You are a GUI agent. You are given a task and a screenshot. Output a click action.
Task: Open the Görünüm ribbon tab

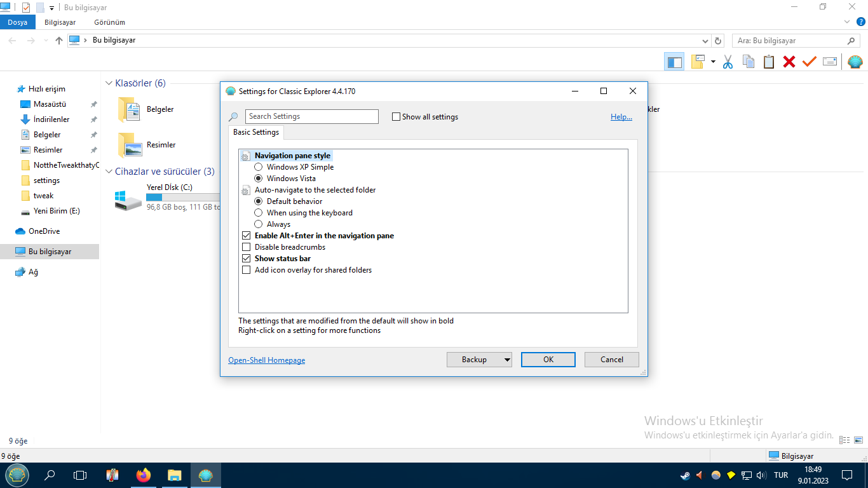click(x=109, y=22)
